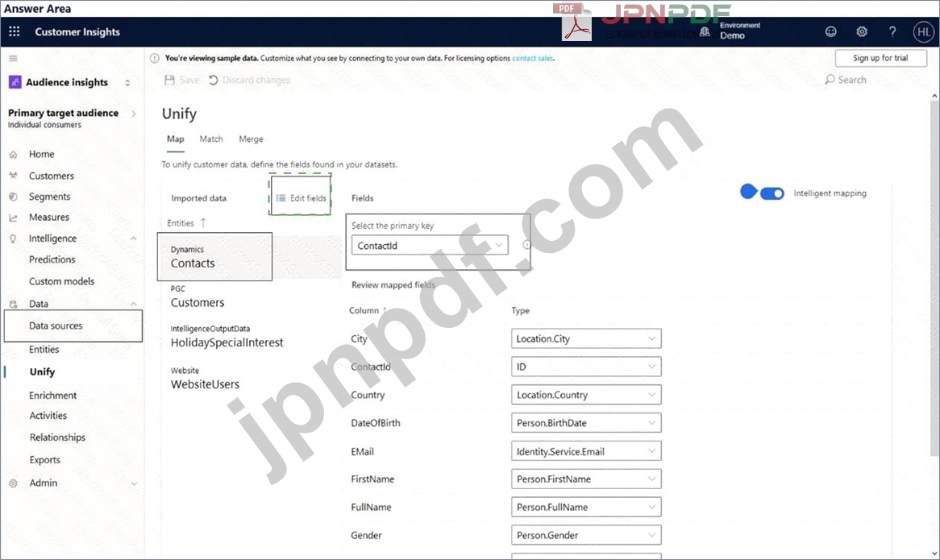Open the FirstName type dropdown
Viewport: 940px width, 560px height.
(586, 479)
